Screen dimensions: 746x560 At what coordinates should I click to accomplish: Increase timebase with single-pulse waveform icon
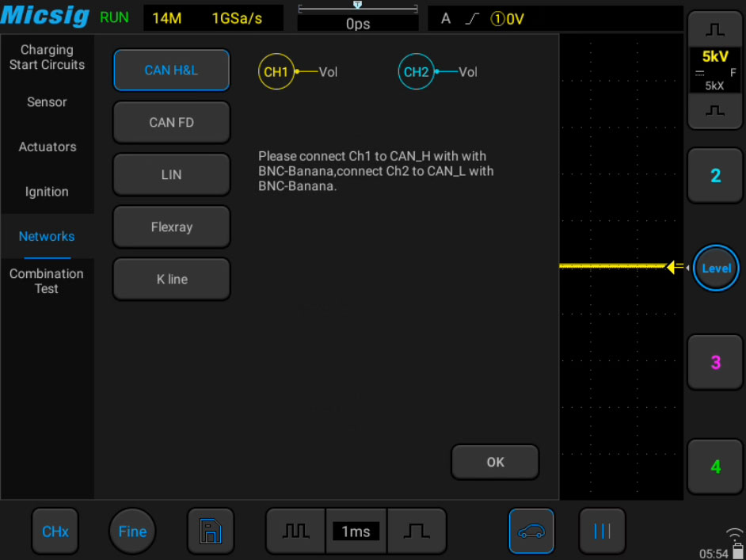pyautogui.click(x=417, y=531)
